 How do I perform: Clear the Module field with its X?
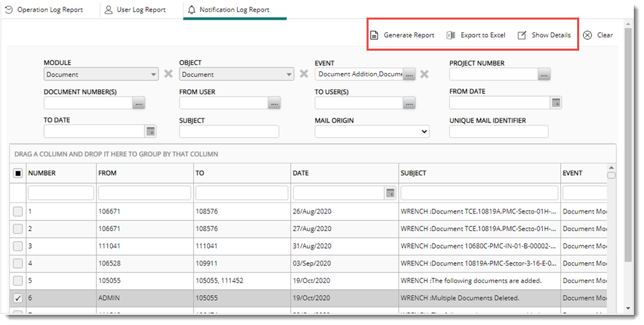pos(168,74)
